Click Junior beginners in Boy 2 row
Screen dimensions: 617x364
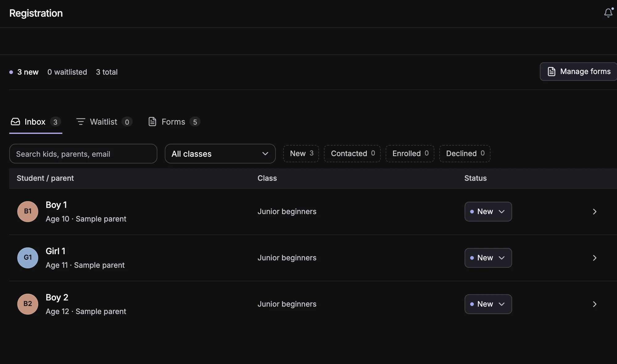pyautogui.click(x=287, y=304)
